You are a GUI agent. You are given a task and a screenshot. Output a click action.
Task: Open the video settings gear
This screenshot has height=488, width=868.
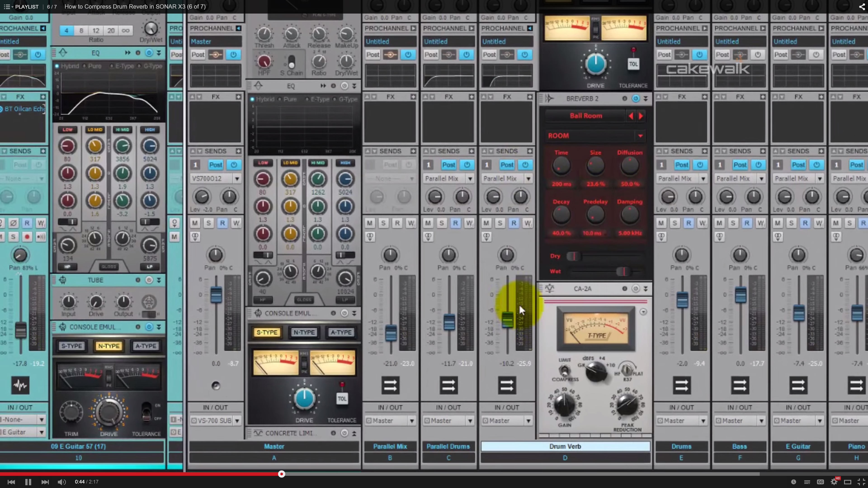[x=834, y=482]
